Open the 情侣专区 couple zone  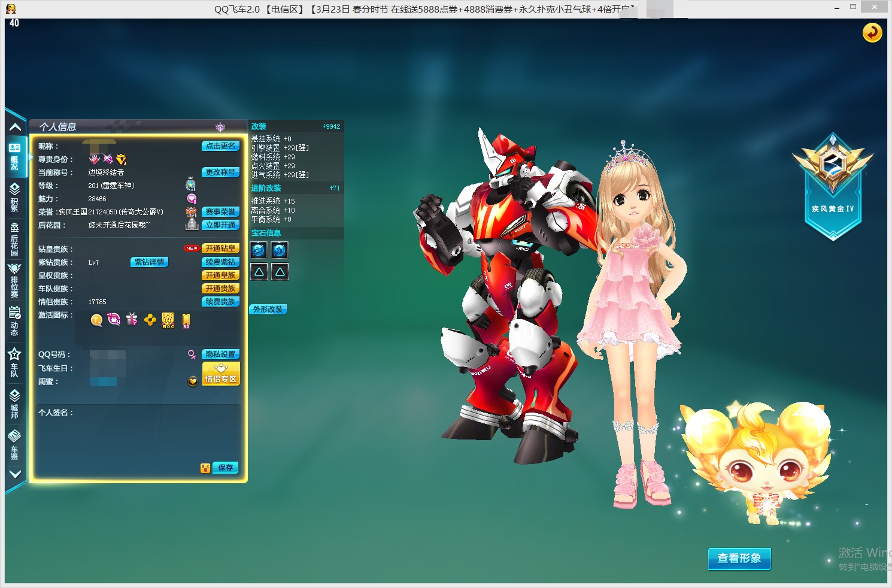click(221, 374)
